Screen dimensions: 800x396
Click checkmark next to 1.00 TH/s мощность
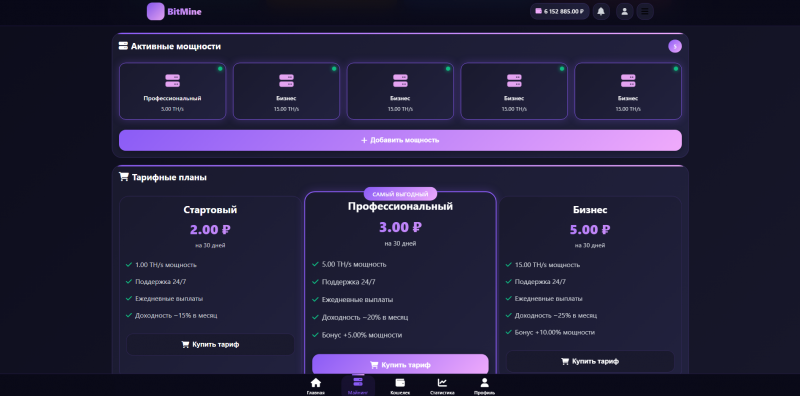[129, 265]
